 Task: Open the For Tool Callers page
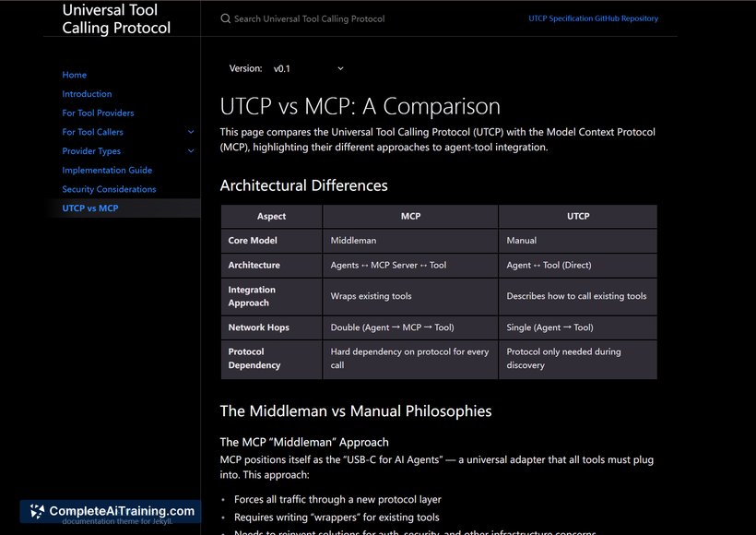coord(92,132)
